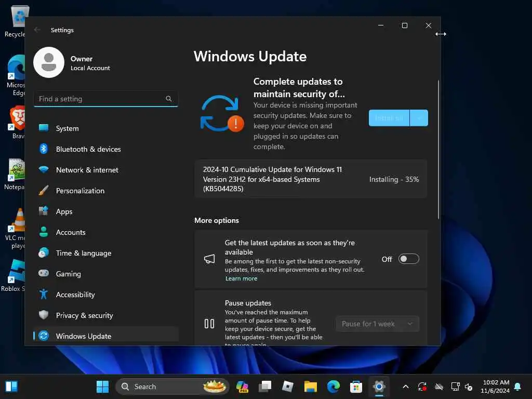Click the More options heading
Screen dimensions: 532x399
(x=217, y=220)
